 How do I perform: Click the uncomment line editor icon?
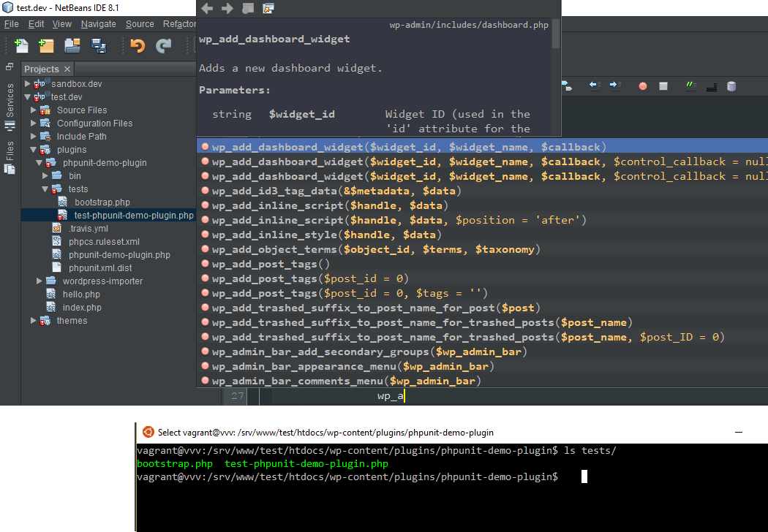pyautogui.click(x=712, y=87)
